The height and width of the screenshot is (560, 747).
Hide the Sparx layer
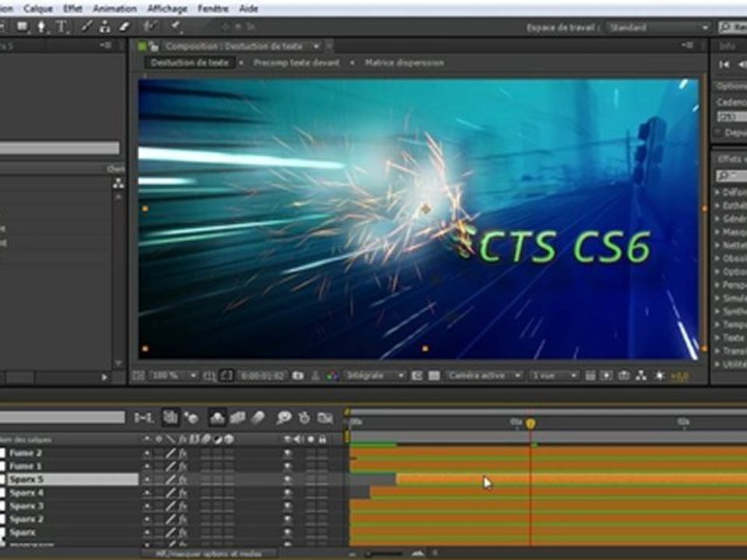point(288,534)
